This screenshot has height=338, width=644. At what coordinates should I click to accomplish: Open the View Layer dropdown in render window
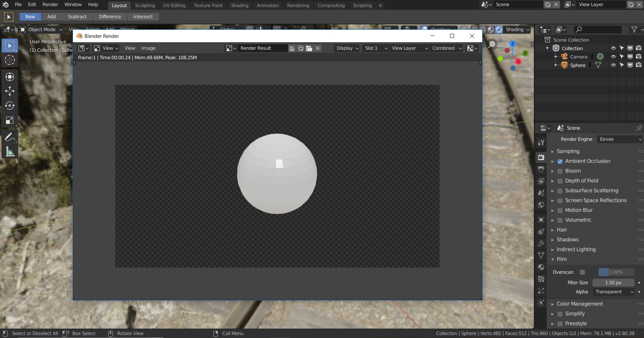[x=409, y=48]
